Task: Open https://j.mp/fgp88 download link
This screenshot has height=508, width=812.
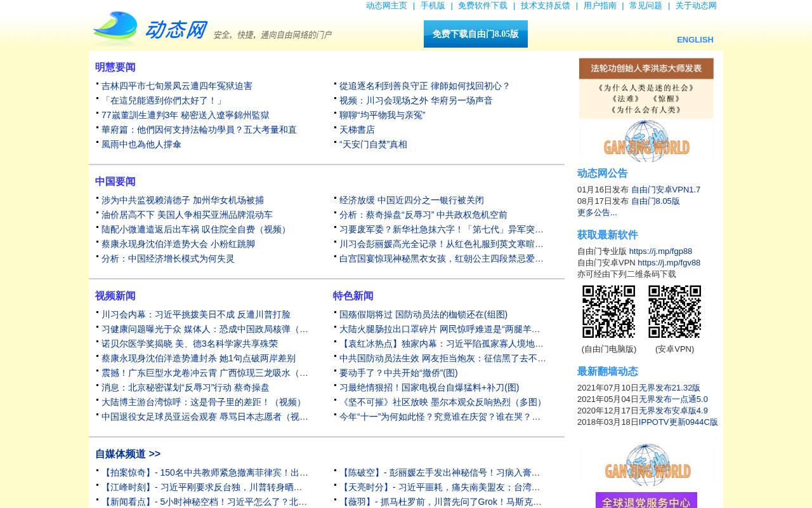Action: click(660, 251)
